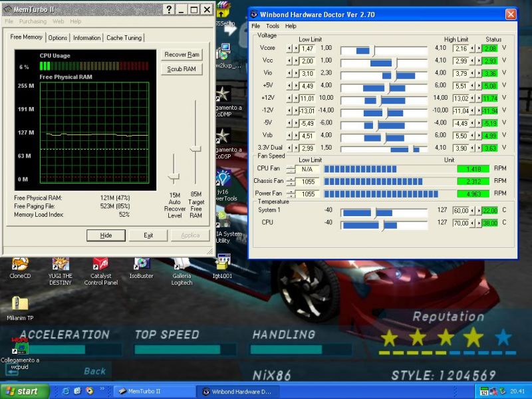Click the System 1 temperature slider
Image resolution: width=532 pixels, height=399 pixels.
click(384, 213)
